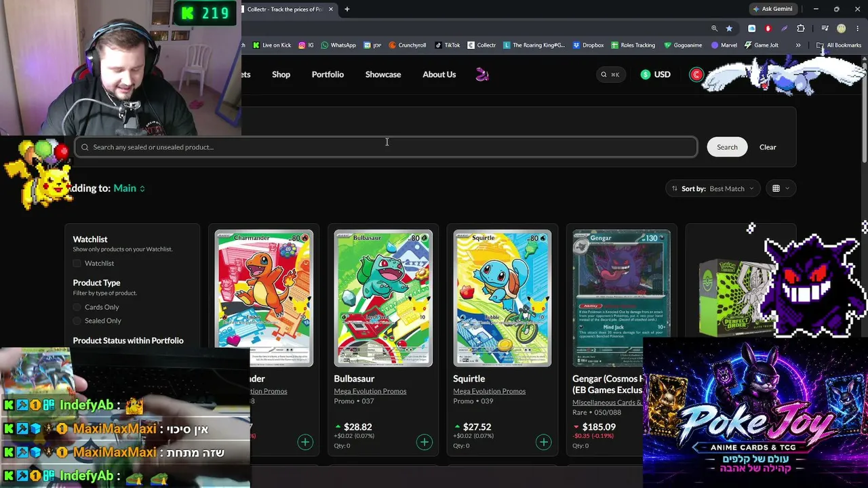
Task: Click the purple logo icon next to About Us
Action: pyautogui.click(x=482, y=75)
